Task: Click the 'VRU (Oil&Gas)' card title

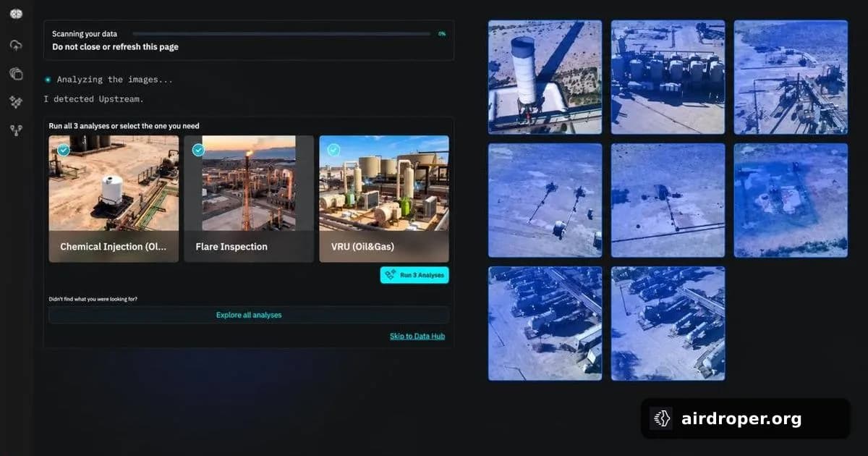Action: [x=362, y=247]
